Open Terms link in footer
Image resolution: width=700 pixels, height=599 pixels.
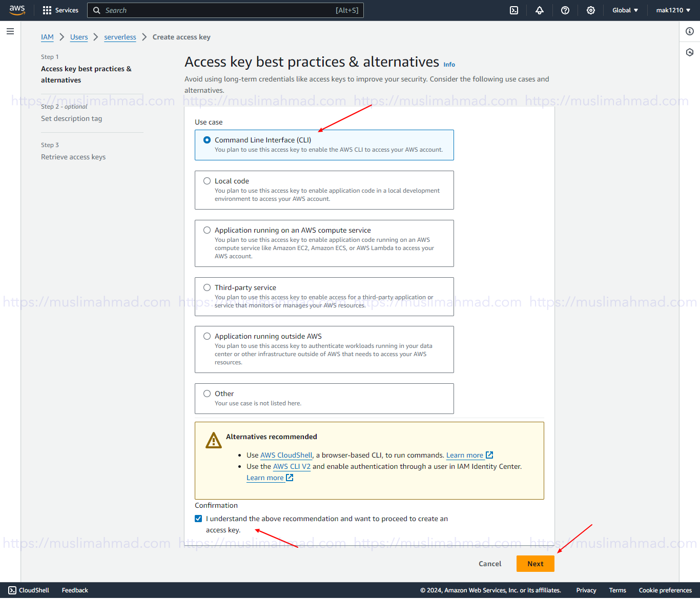[x=617, y=590]
